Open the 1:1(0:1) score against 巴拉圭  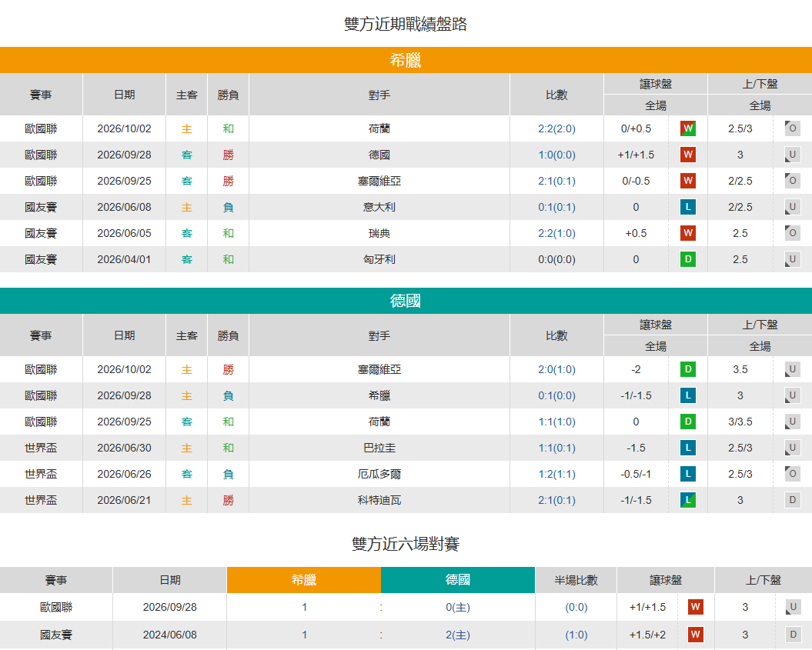click(556, 448)
